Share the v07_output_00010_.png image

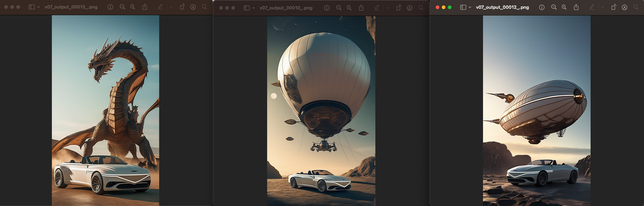pyautogui.click(x=361, y=8)
